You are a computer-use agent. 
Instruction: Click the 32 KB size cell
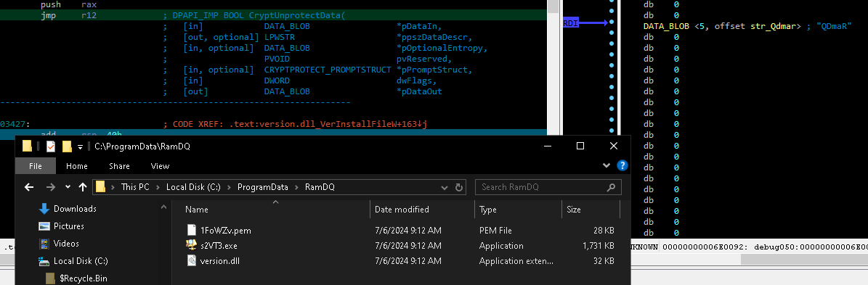(x=603, y=260)
